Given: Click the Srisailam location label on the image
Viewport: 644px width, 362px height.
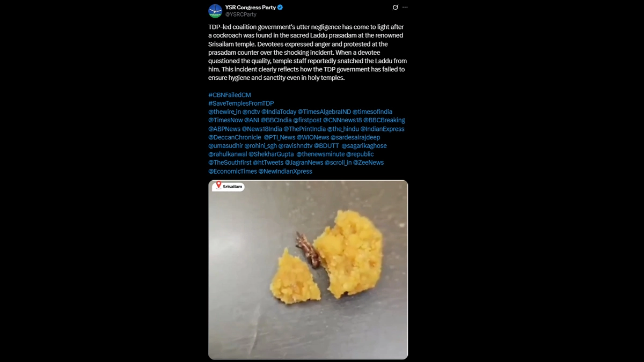Looking at the screenshot, I should (233, 187).
